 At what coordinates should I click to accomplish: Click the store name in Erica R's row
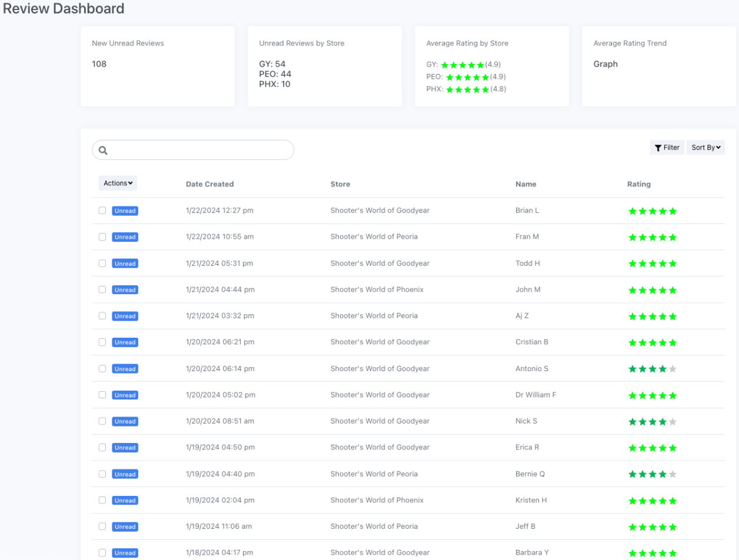point(380,448)
